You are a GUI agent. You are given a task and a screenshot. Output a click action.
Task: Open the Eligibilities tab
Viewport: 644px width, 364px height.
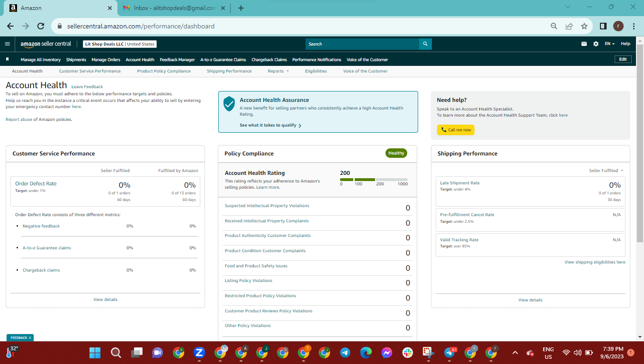pos(316,71)
